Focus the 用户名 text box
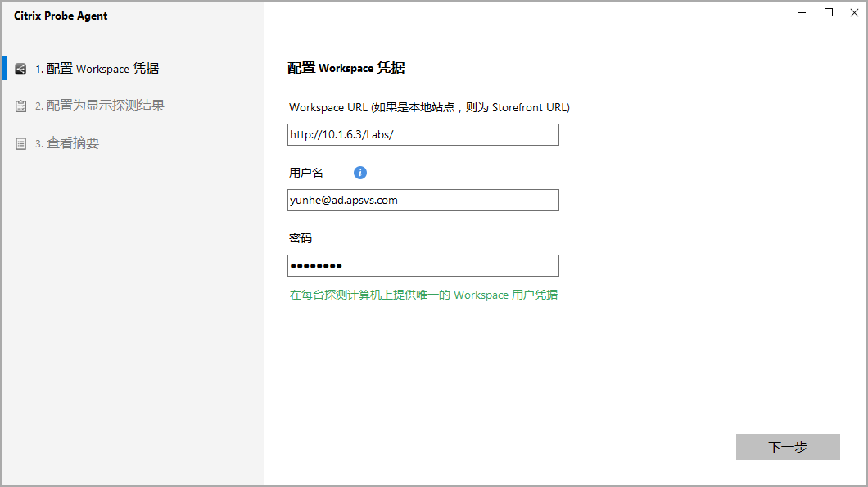This screenshot has width=868, height=487. 423,201
